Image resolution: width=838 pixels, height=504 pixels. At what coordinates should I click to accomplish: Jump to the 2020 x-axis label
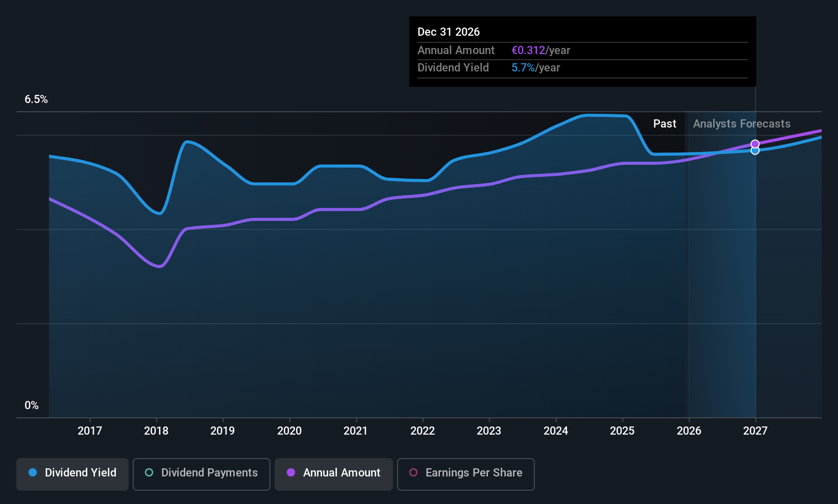(x=289, y=431)
